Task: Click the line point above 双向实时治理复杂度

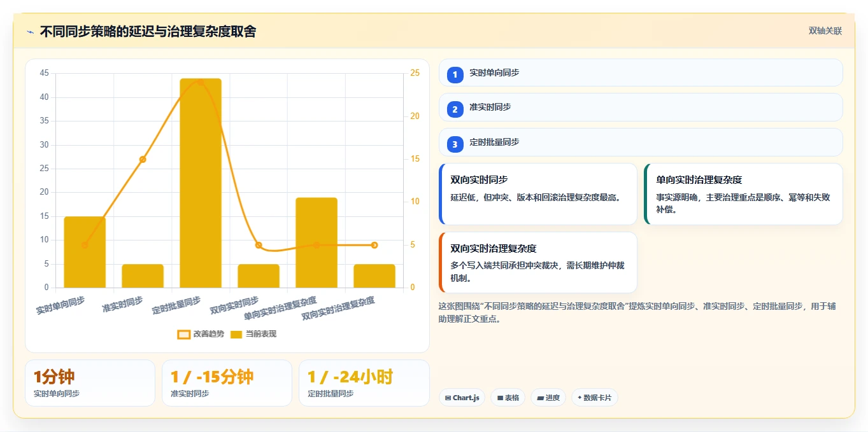Action: pos(374,245)
